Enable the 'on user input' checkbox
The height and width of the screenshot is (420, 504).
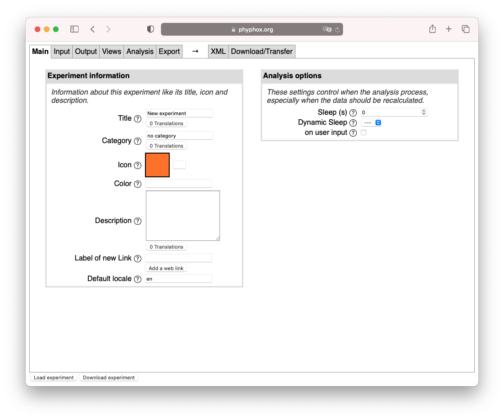[x=364, y=133]
